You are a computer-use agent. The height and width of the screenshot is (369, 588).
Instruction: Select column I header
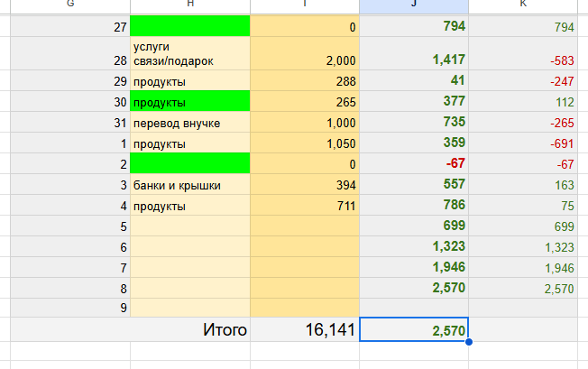point(305,6)
